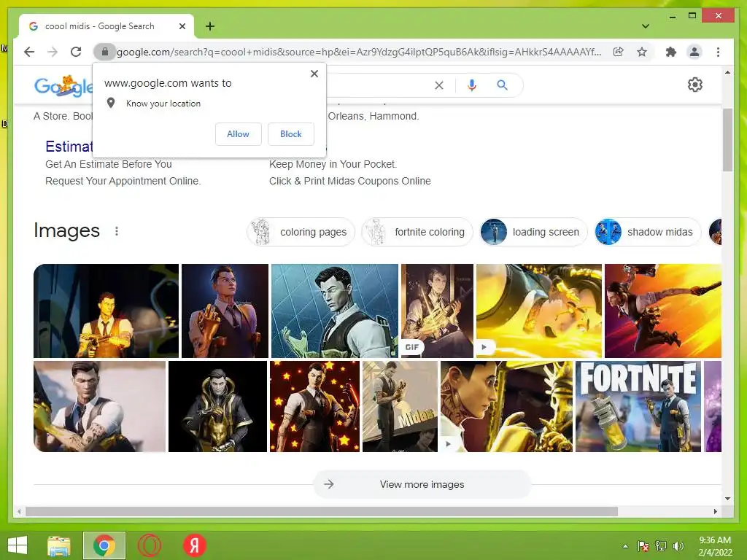Open the Midas image labeled 'Midas'
The width and height of the screenshot is (747, 560).
pos(400,406)
